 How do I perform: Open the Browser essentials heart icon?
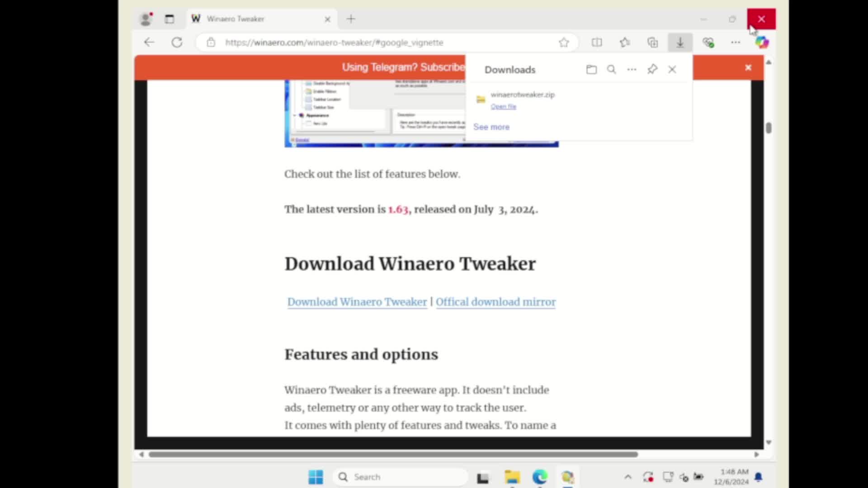[x=708, y=42]
